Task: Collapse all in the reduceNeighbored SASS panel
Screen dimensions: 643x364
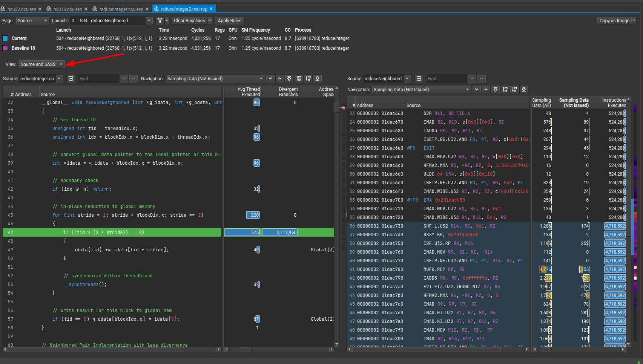Action: (419, 78)
